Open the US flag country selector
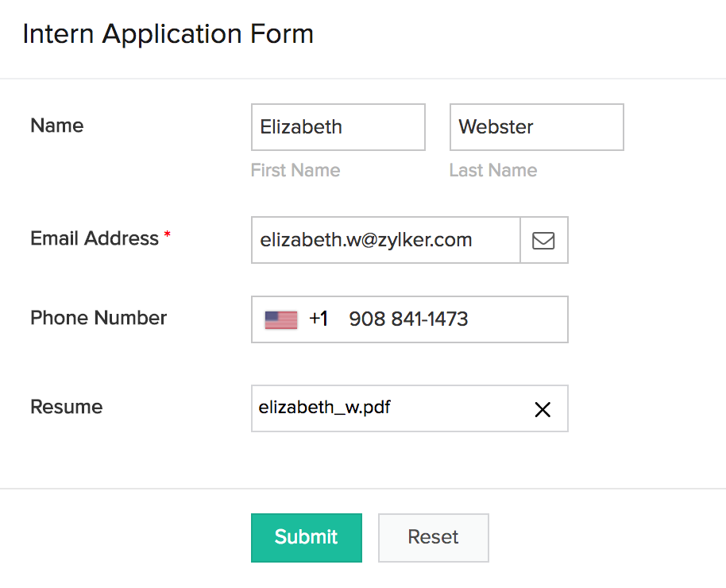The height and width of the screenshot is (588, 726). 281,319
